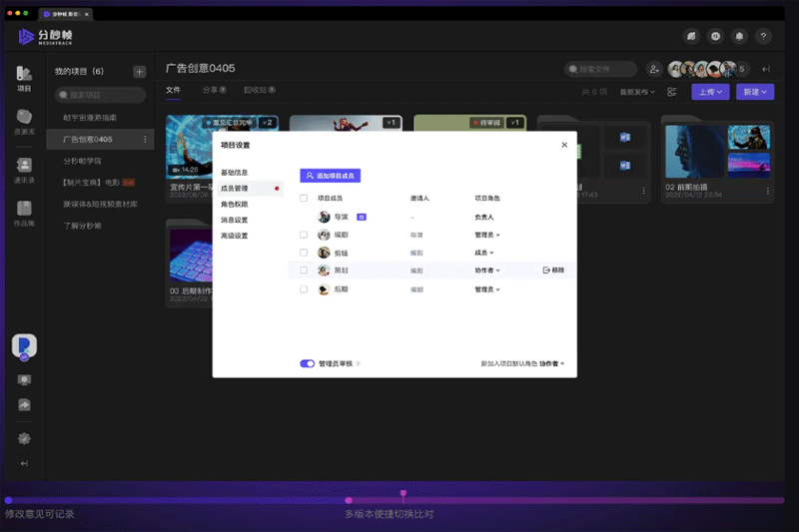
Task: Open the help question mark icon
Action: [763, 36]
